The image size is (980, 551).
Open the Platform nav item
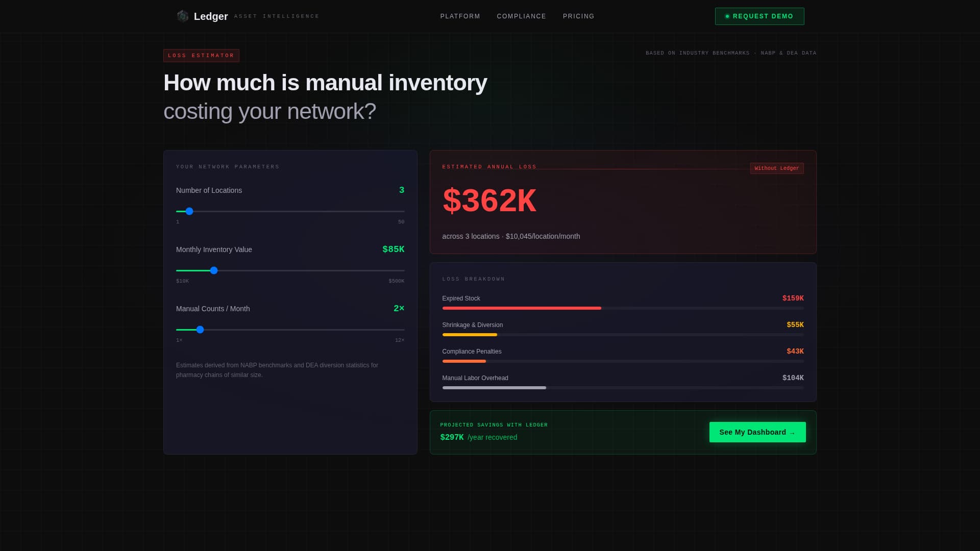pyautogui.click(x=460, y=16)
